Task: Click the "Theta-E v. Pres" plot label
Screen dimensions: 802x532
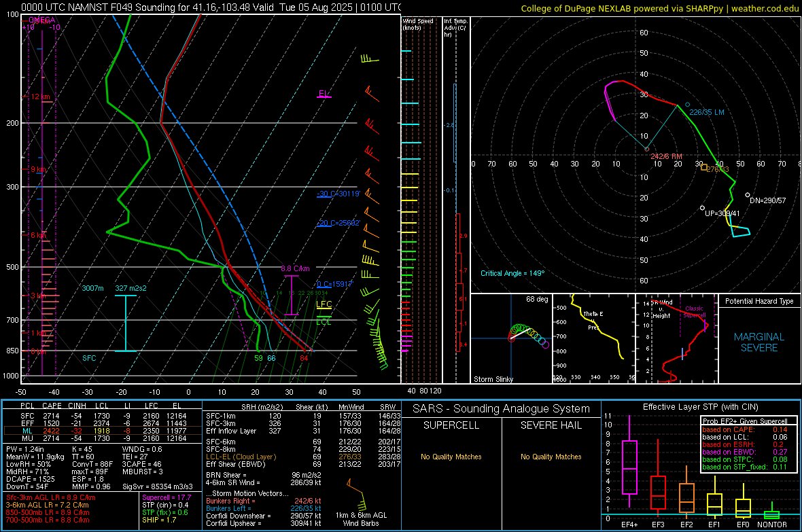Action: pos(593,321)
